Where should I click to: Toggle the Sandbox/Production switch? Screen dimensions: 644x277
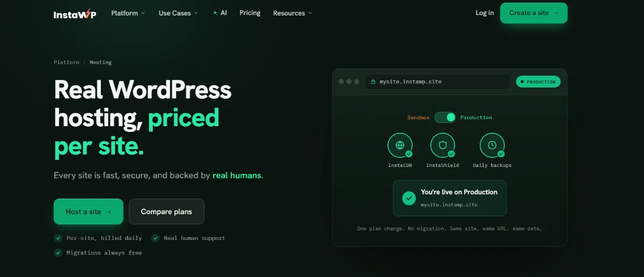[445, 117]
